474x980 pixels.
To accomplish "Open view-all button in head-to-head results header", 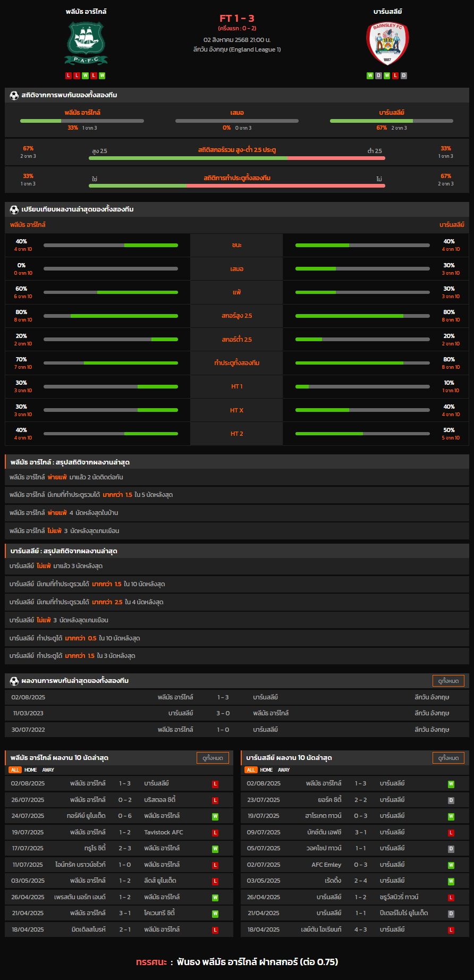I will point(448,681).
